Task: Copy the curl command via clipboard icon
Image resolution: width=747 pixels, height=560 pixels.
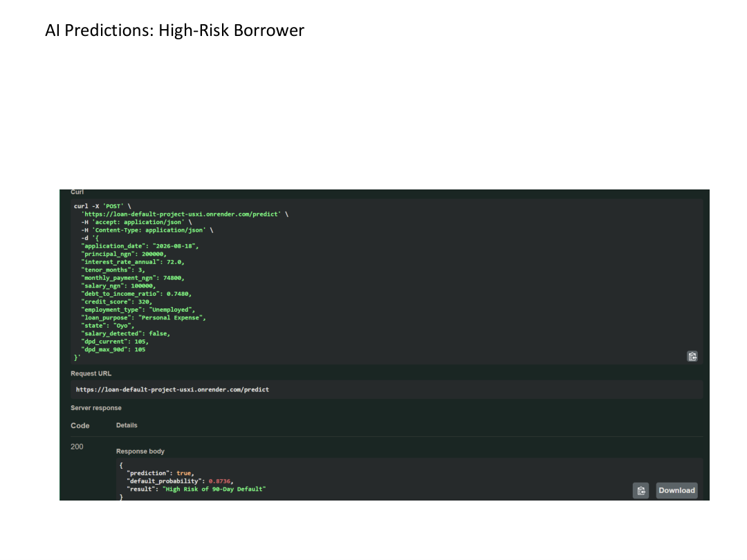Action: tap(692, 356)
